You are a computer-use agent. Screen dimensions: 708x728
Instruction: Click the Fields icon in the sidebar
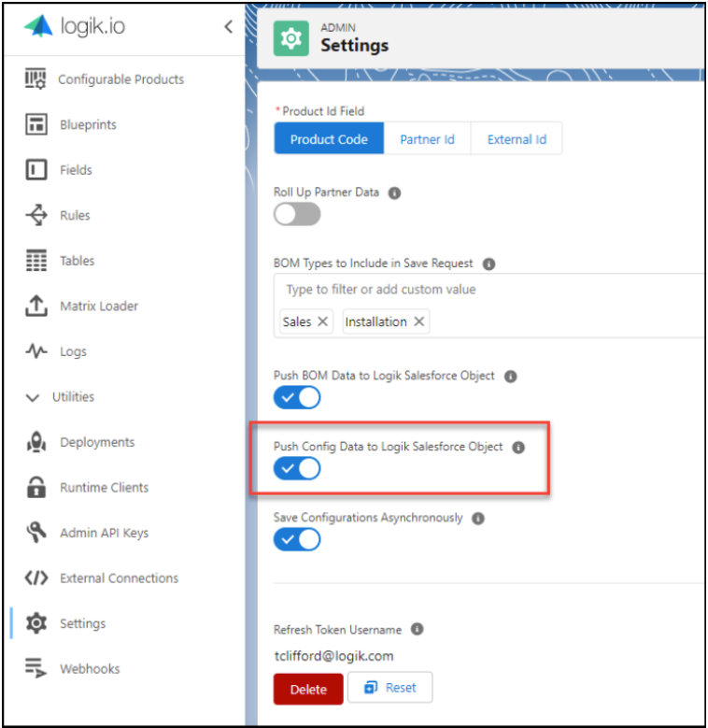35,169
